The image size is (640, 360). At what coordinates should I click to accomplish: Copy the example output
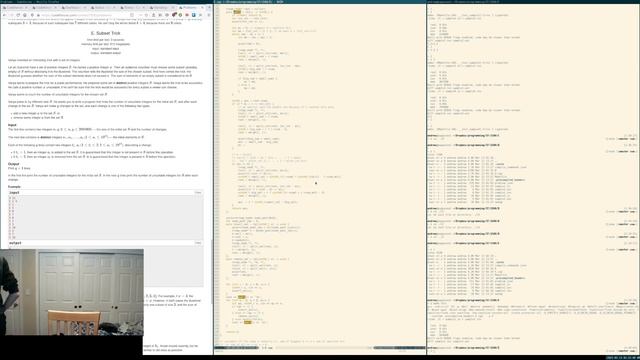click(x=198, y=243)
